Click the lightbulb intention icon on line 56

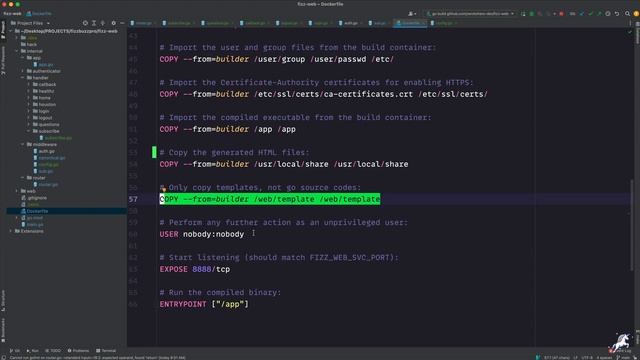[163, 188]
